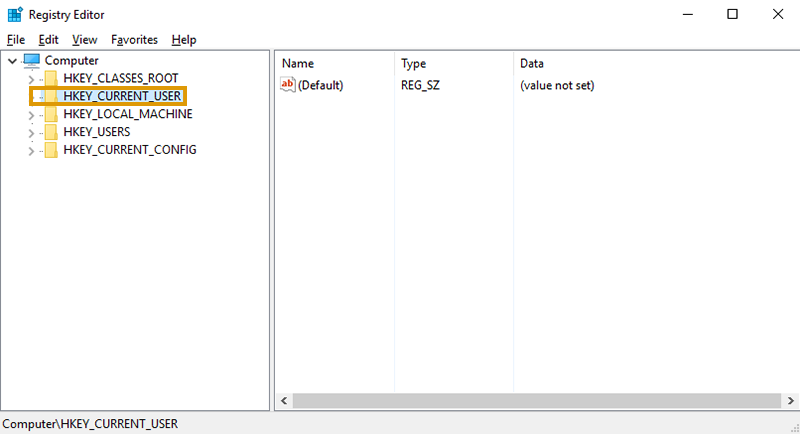Click the Computer icon in the tree

tap(31, 60)
